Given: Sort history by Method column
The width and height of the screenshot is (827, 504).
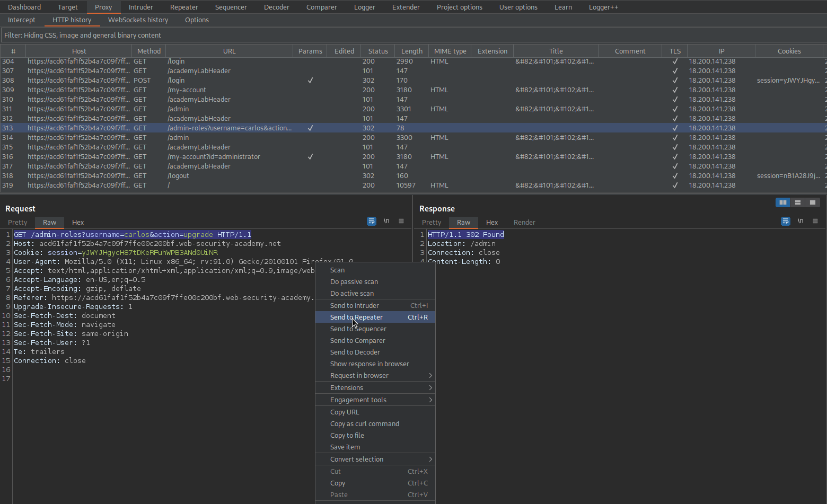Looking at the screenshot, I should click(149, 51).
